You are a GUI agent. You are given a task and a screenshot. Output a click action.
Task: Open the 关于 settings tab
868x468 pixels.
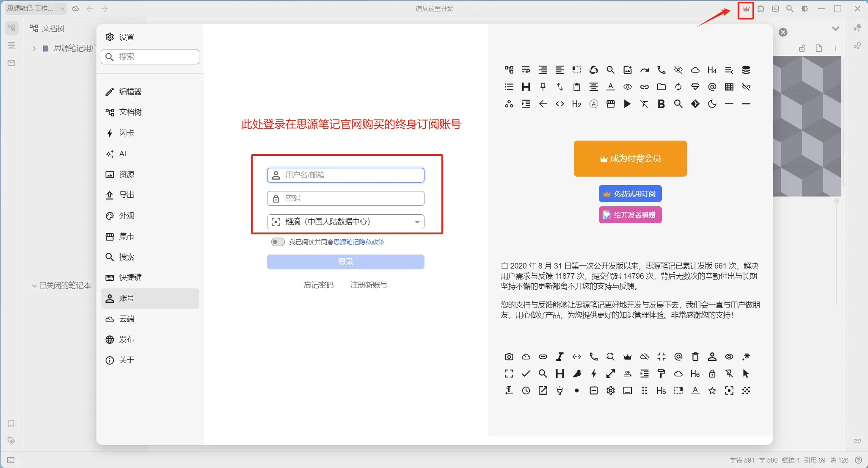(150, 360)
